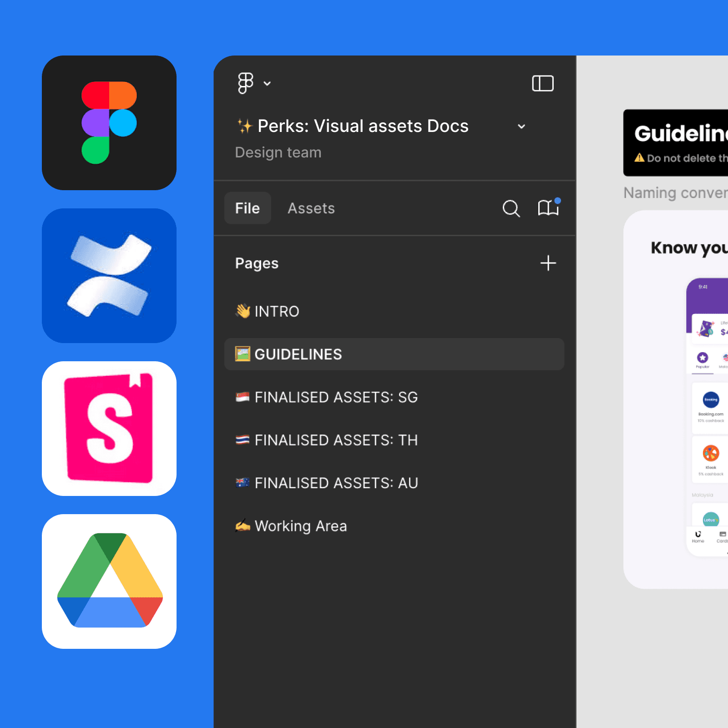Click the Booking.com logo in mockup

click(x=711, y=399)
